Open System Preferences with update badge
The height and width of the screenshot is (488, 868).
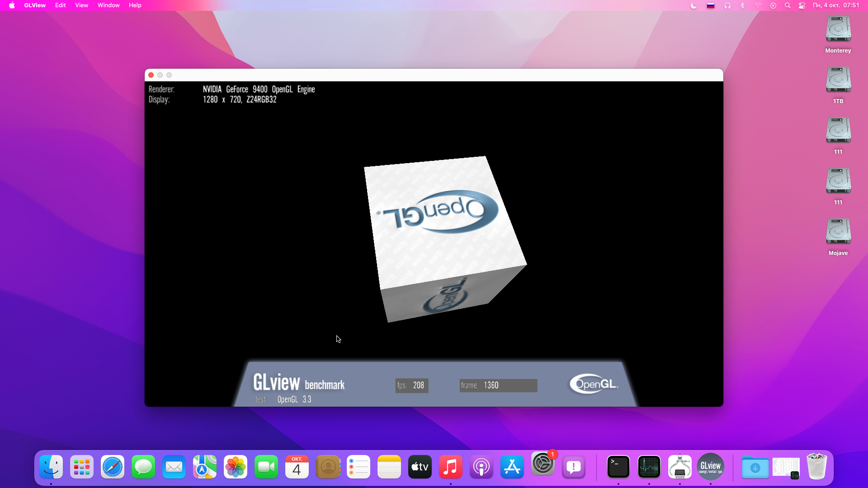542,465
